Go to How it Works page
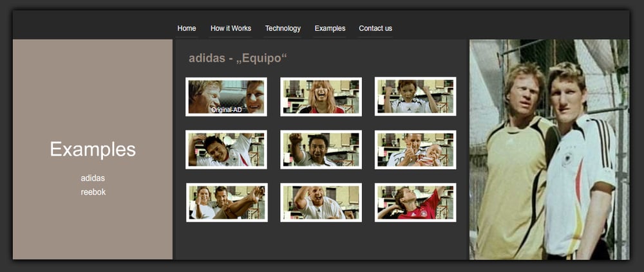This screenshot has height=272, width=644. pyautogui.click(x=231, y=28)
